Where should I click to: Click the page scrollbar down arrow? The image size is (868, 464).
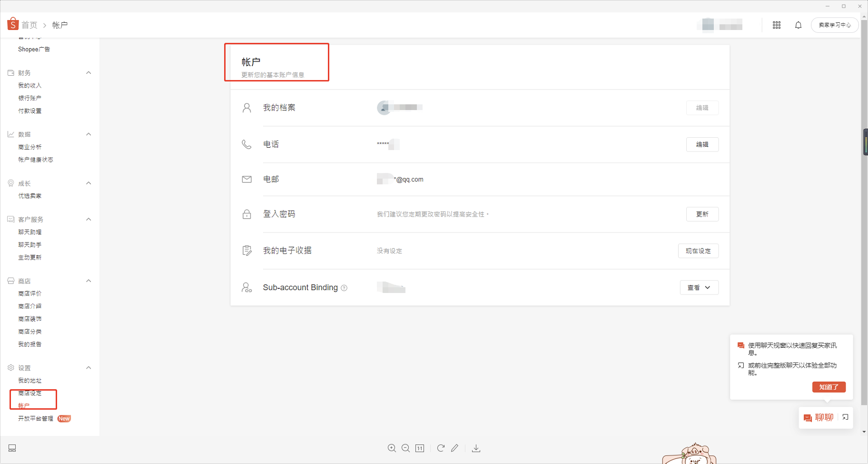click(x=864, y=432)
